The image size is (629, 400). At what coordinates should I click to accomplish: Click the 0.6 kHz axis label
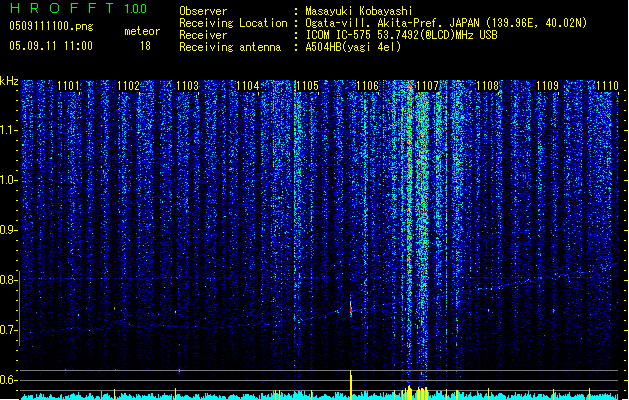pos(8,380)
